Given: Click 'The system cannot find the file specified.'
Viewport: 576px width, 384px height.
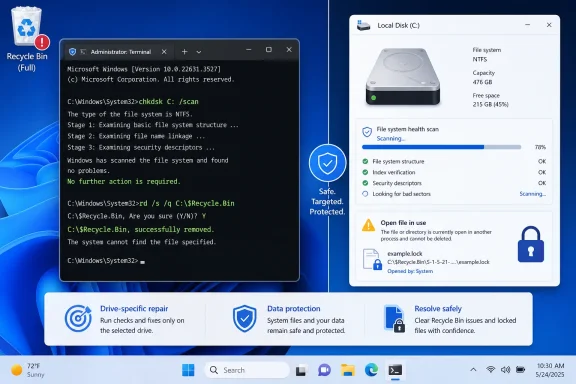Looking at the screenshot, I should pyautogui.click(x=141, y=242).
